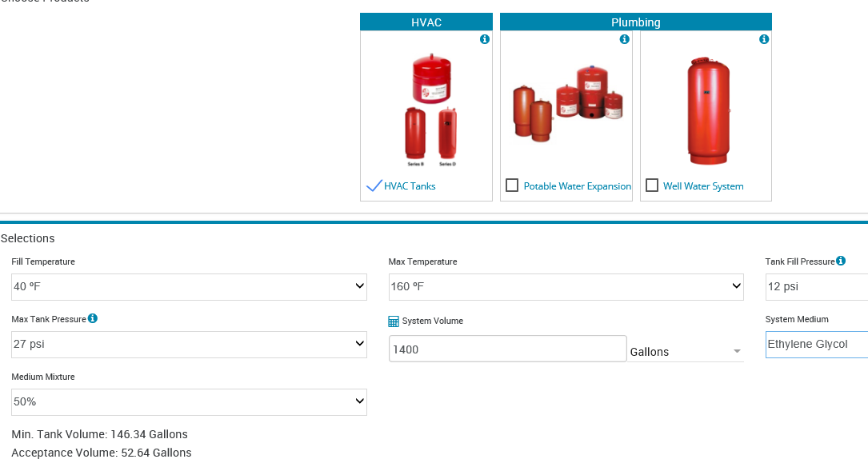Click the Well Water System link
The image size is (868, 471).
coord(703,186)
